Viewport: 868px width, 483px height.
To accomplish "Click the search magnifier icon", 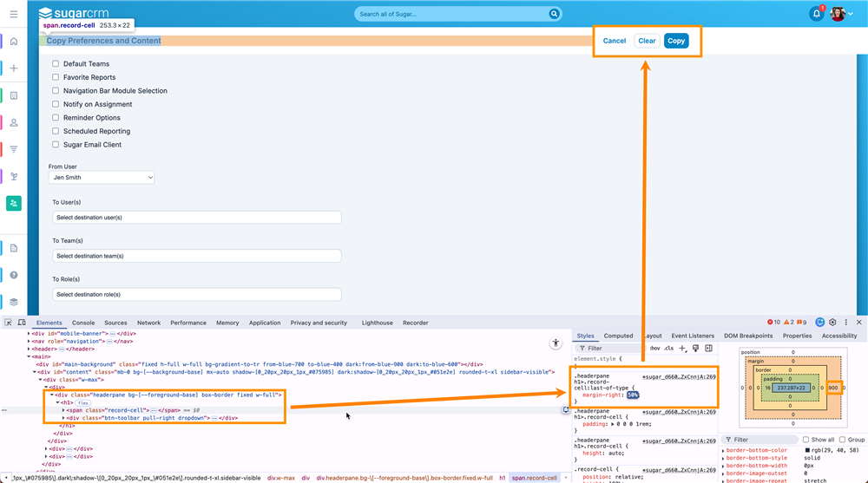I will coord(554,14).
